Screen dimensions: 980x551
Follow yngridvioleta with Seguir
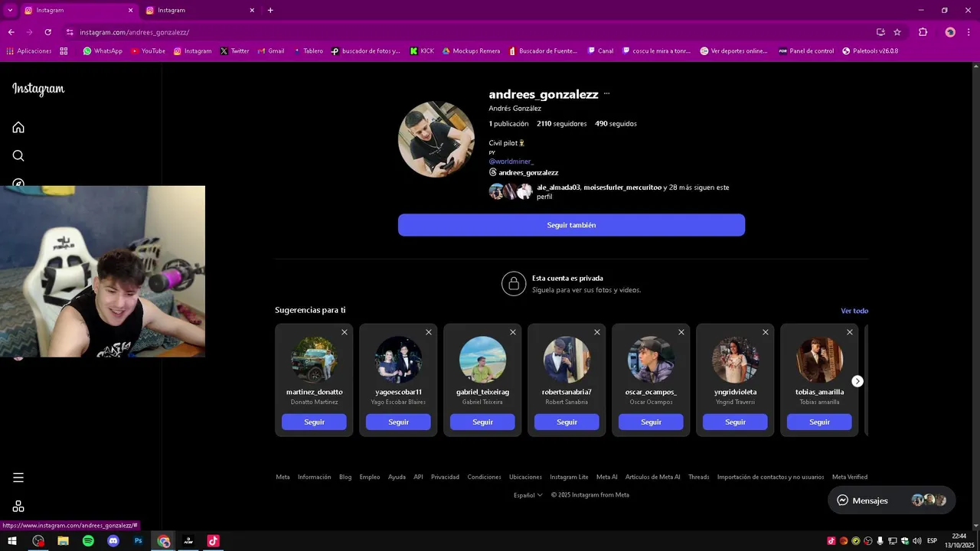click(735, 422)
